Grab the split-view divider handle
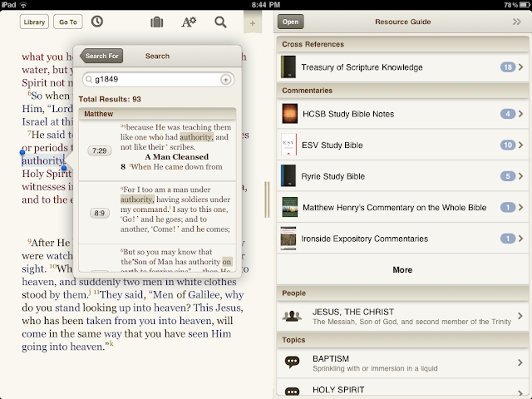The image size is (532, 399). click(267, 199)
